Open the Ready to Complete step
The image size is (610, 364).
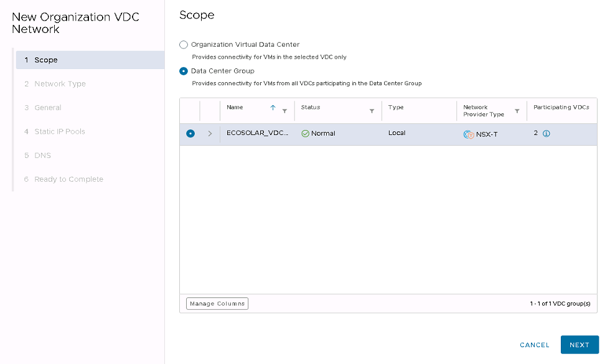click(x=68, y=179)
